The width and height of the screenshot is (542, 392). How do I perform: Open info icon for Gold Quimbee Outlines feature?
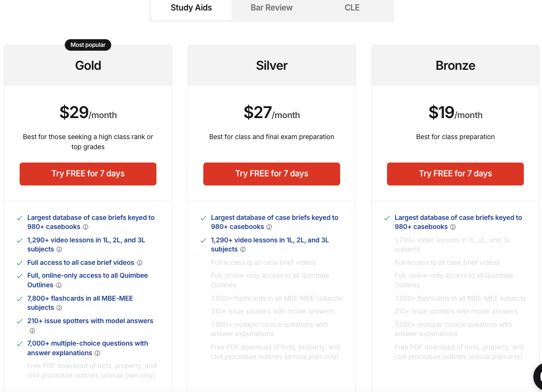tap(59, 285)
